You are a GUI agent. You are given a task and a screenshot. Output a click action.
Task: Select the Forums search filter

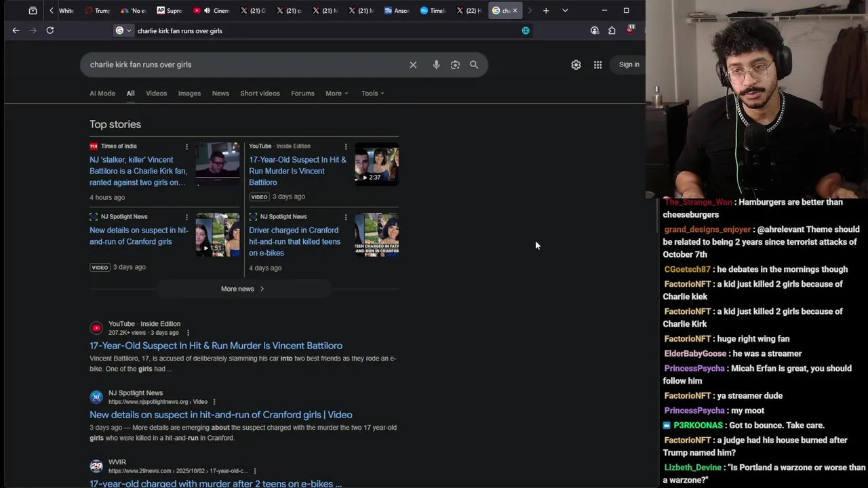click(302, 94)
